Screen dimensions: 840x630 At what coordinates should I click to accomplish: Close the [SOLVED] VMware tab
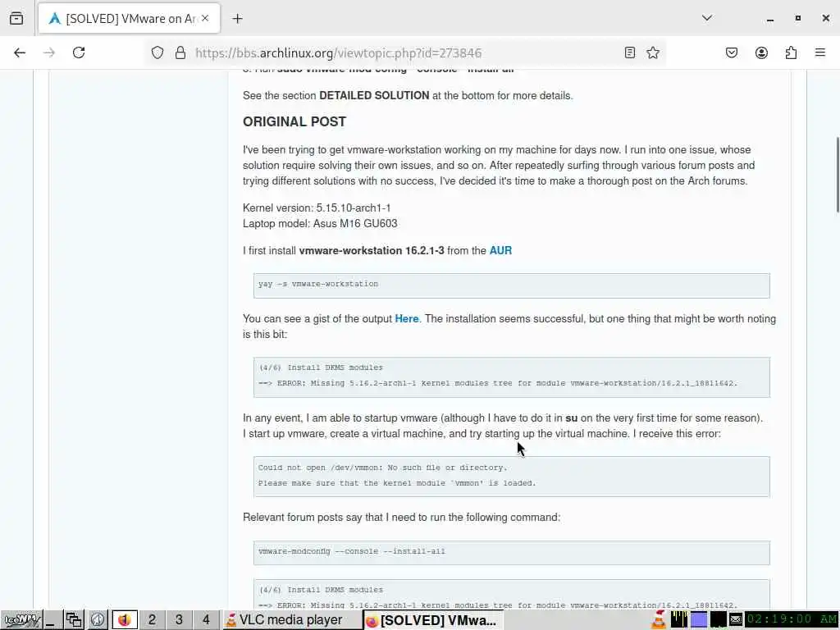(205, 18)
